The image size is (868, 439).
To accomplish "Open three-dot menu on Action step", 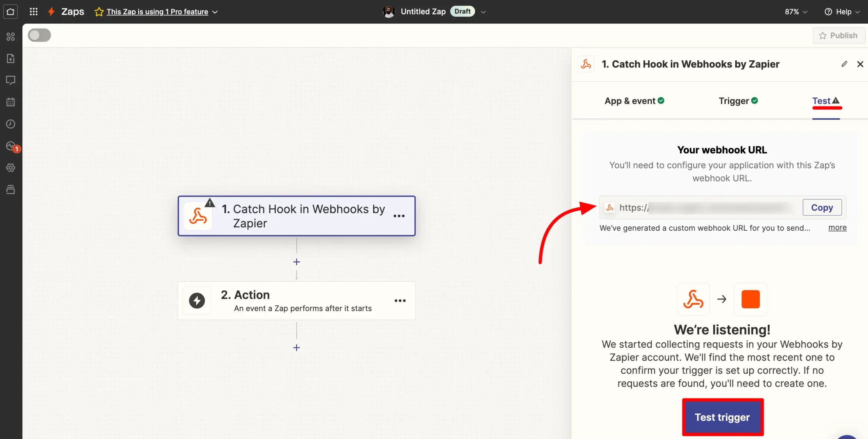I will [x=400, y=301].
